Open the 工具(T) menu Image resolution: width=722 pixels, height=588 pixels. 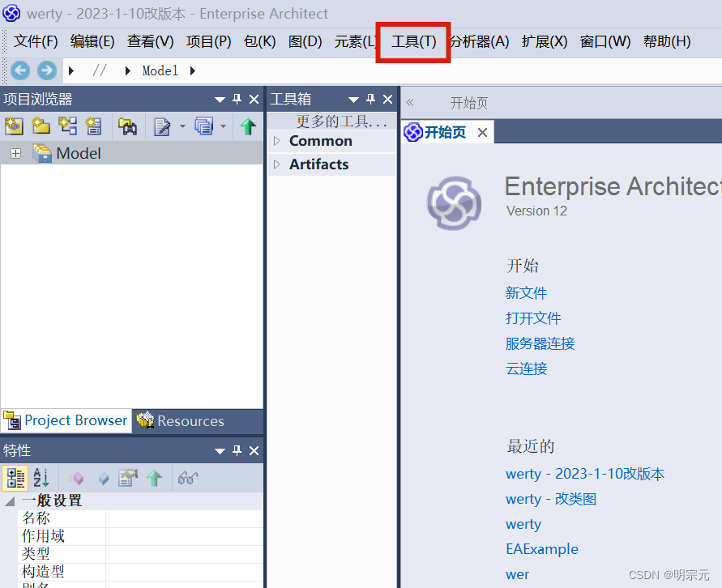pyautogui.click(x=413, y=41)
